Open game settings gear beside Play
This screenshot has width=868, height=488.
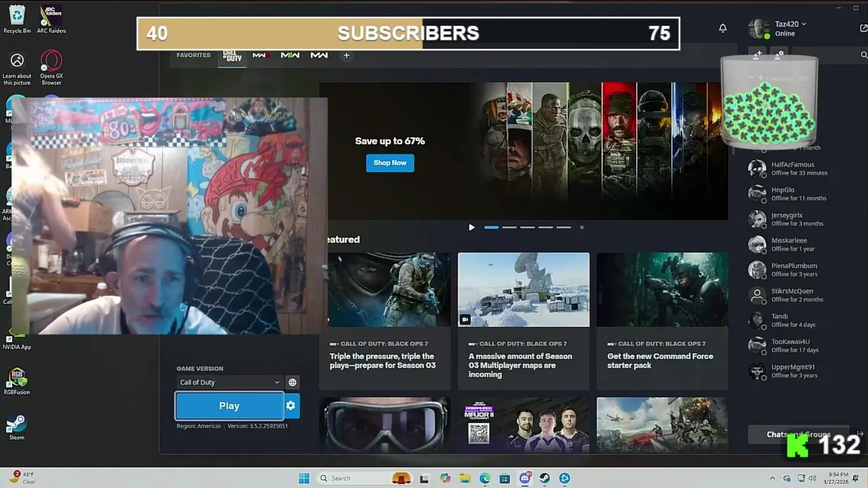pos(291,406)
